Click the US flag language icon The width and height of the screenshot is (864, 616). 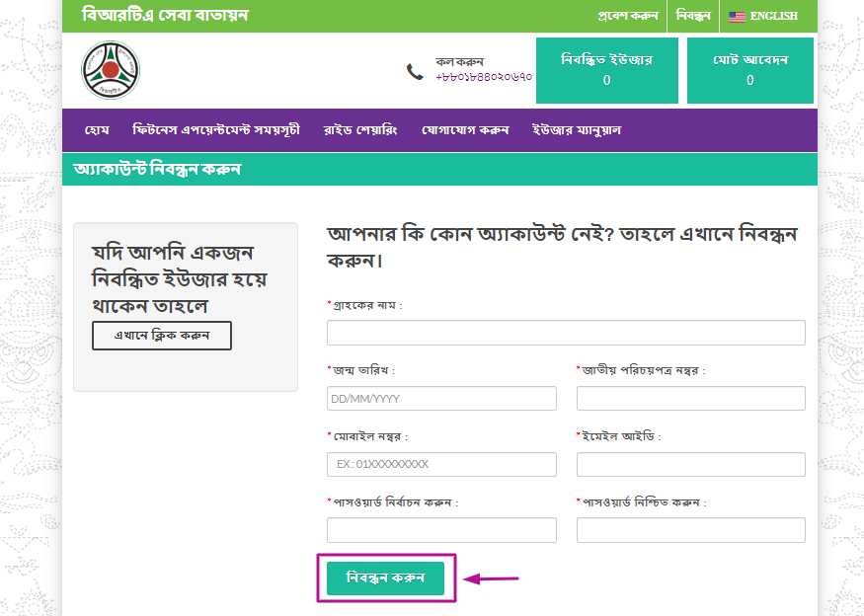[x=737, y=17]
